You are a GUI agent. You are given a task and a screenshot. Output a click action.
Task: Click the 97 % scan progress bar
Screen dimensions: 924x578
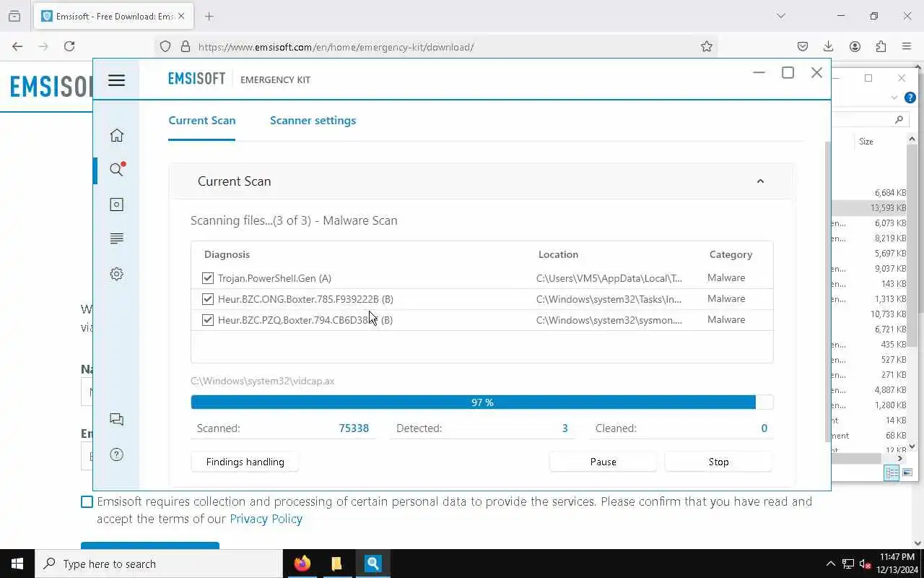point(481,402)
